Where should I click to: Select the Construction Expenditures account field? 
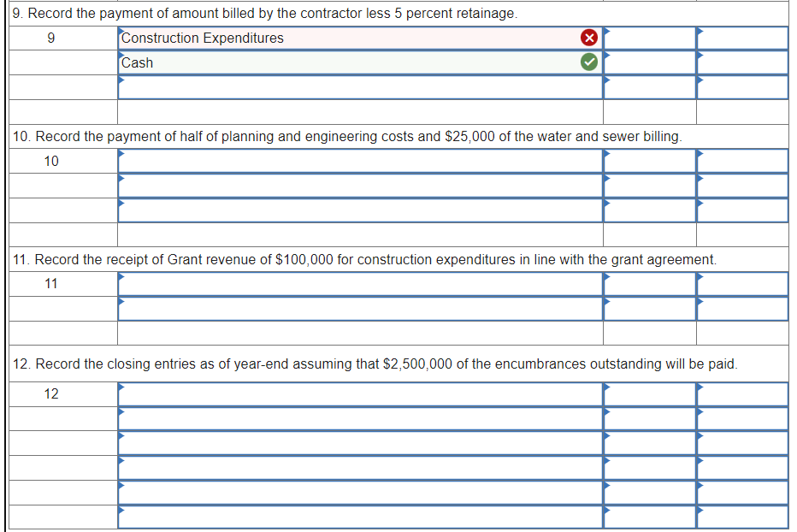point(342,38)
